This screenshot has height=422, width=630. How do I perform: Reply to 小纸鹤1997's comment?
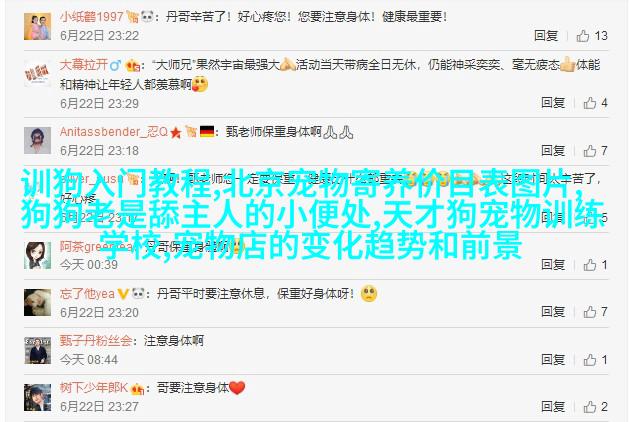pos(546,35)
